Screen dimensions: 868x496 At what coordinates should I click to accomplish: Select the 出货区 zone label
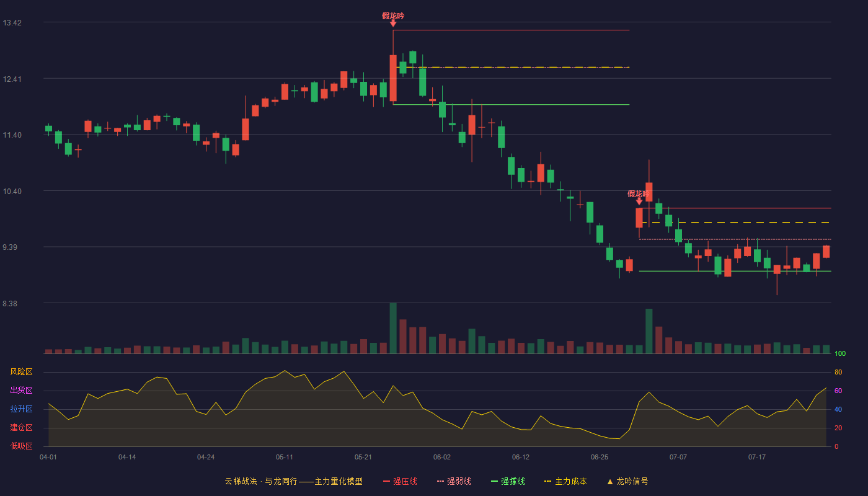21,391
